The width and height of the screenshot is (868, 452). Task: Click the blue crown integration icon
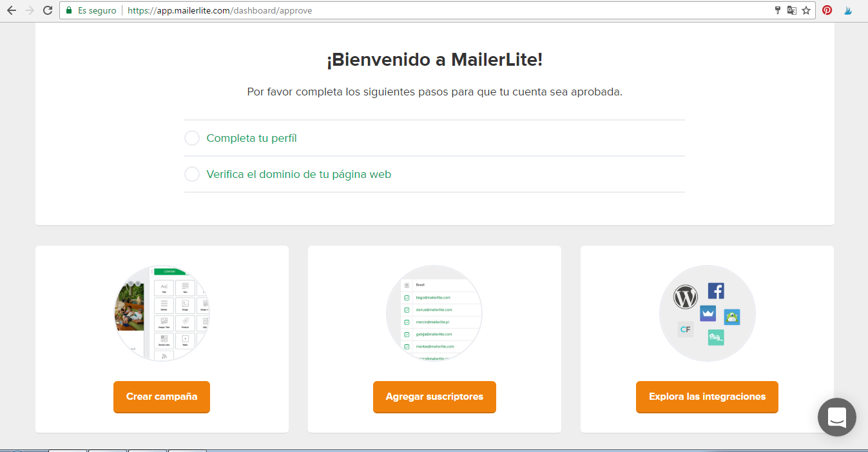708,313
